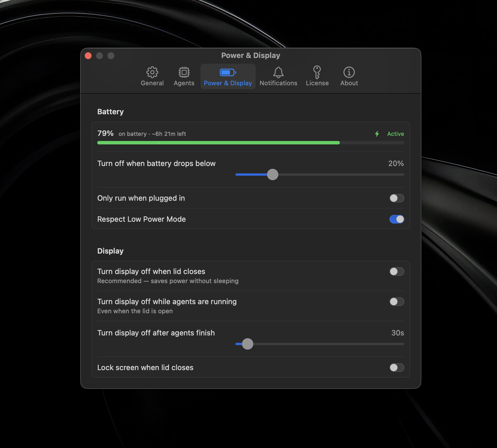Click the green lightning bolt status icon
The width and height of the screenshot is (497, 448).
click(377, 134)
